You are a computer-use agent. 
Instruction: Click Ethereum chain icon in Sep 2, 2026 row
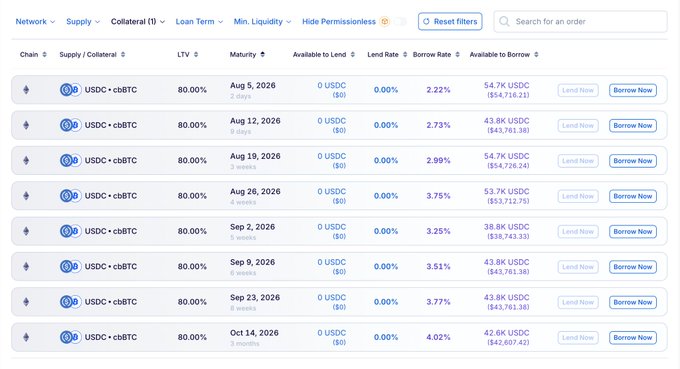pos(26,231)
